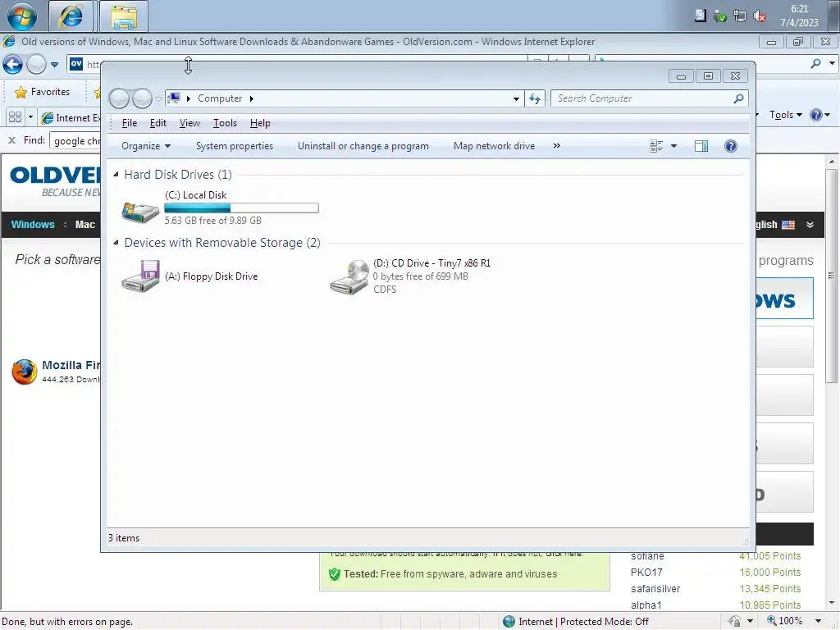This screenshot has width=840, height=630.
Task: Click the US flag language icon
Action: 788,225
